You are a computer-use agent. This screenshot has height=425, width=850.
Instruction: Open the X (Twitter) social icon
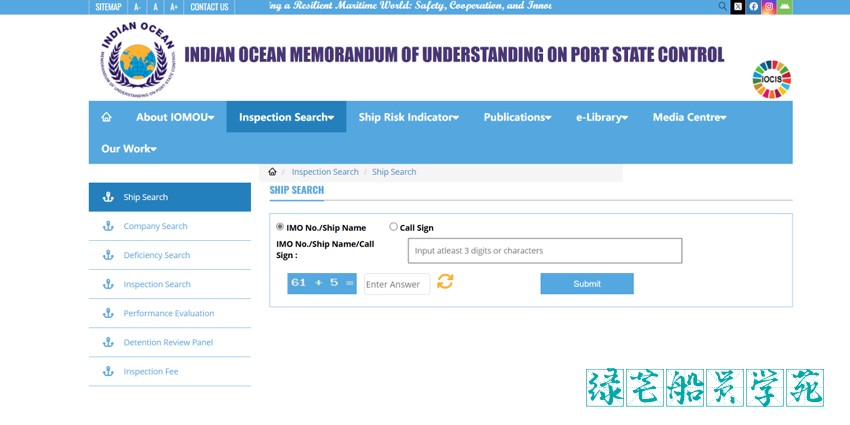coord(738,7)
